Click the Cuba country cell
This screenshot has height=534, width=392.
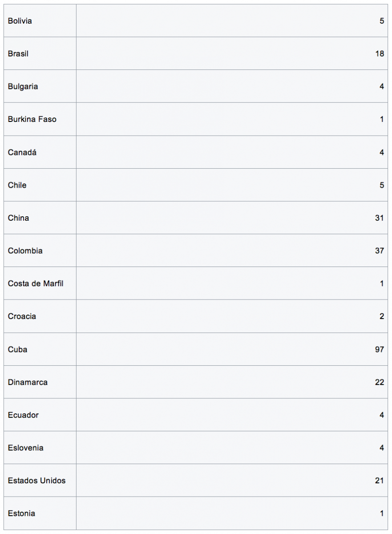[17, 349]
